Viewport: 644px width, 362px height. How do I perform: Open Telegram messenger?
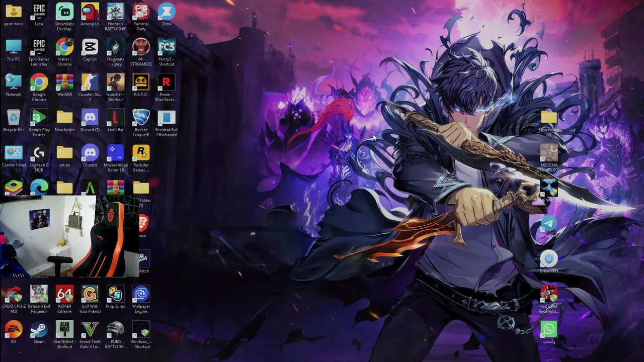pos(548,226)
